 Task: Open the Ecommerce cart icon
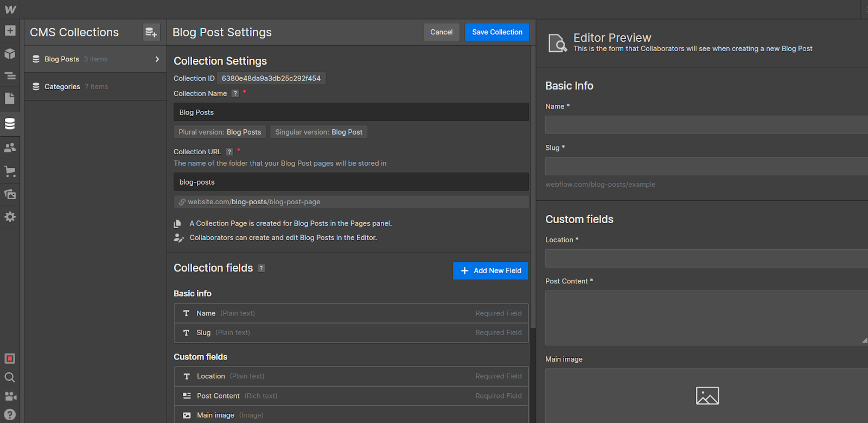10,171
